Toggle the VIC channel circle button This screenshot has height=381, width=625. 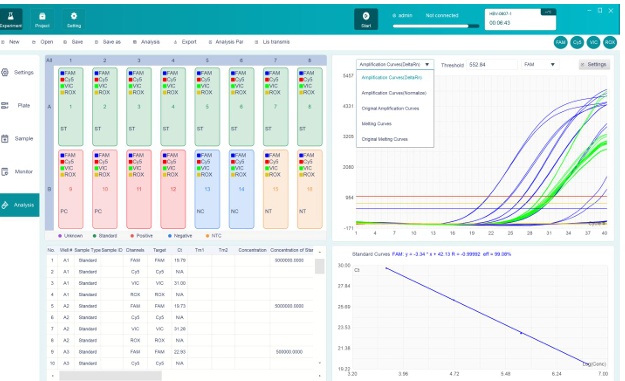(x=593, y=42)
